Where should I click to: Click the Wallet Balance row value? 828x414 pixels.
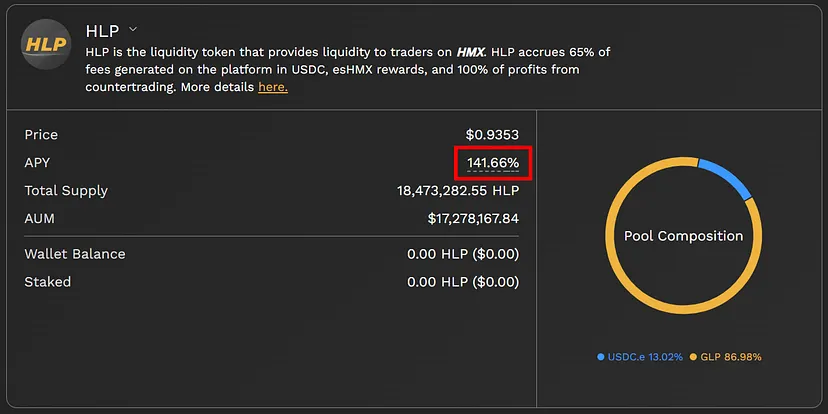click(463, 254)
